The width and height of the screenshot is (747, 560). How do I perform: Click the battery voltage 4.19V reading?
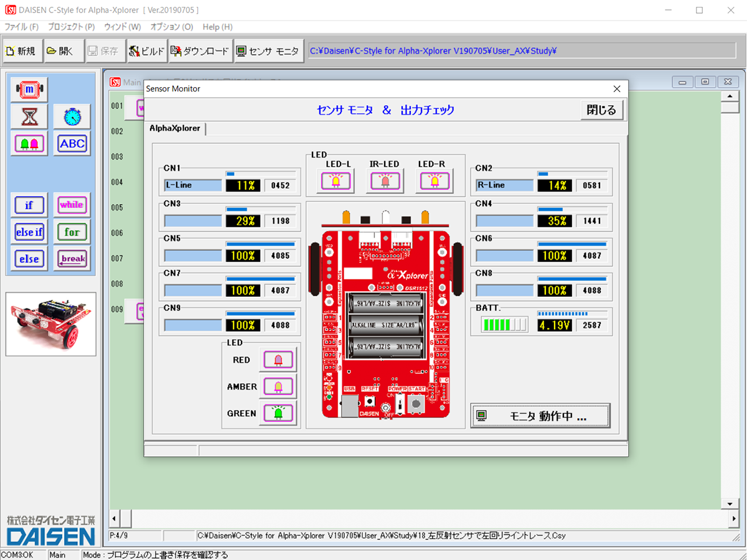click(555, 325)
